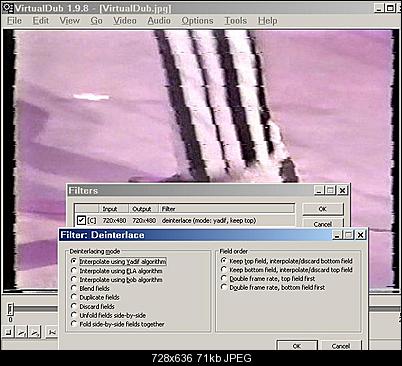The height and width of the screenshot is (366, 402).
Task: Select the deinterlace filter row in list
Action: click(184, 220)
